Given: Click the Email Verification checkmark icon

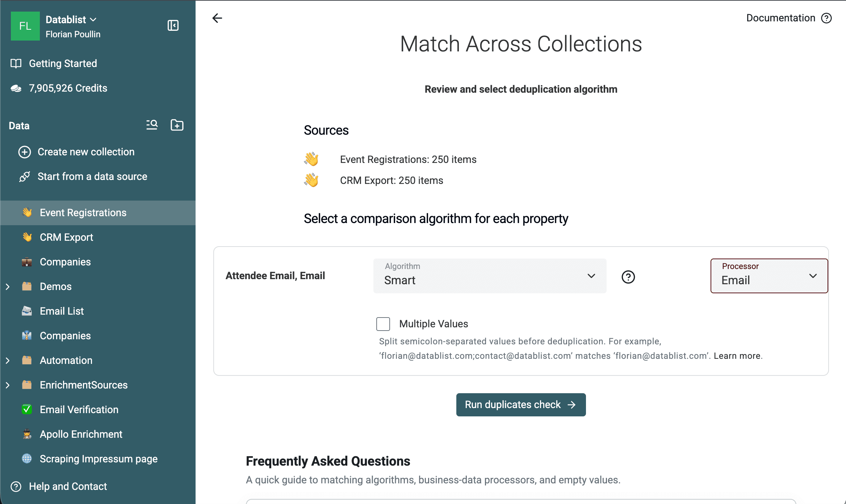Looking at the screenshot, I should click(x=27, y=409).
